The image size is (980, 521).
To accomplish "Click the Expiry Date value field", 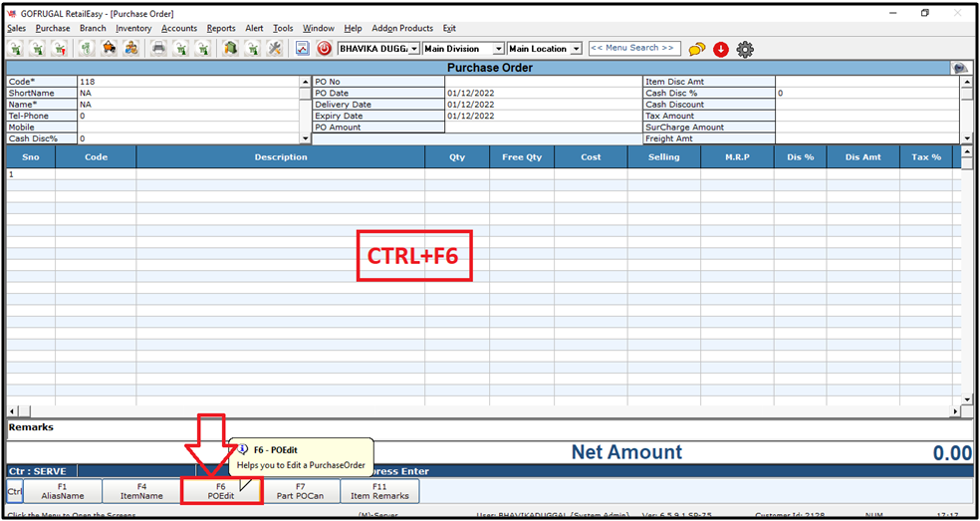I will tap(544, 116).
